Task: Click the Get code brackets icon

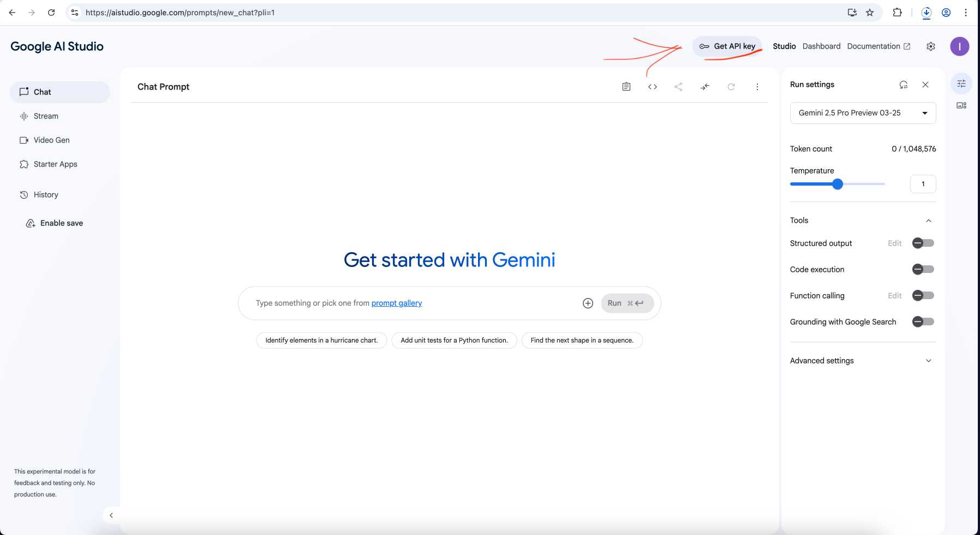Action: click(x=653, y=87)
